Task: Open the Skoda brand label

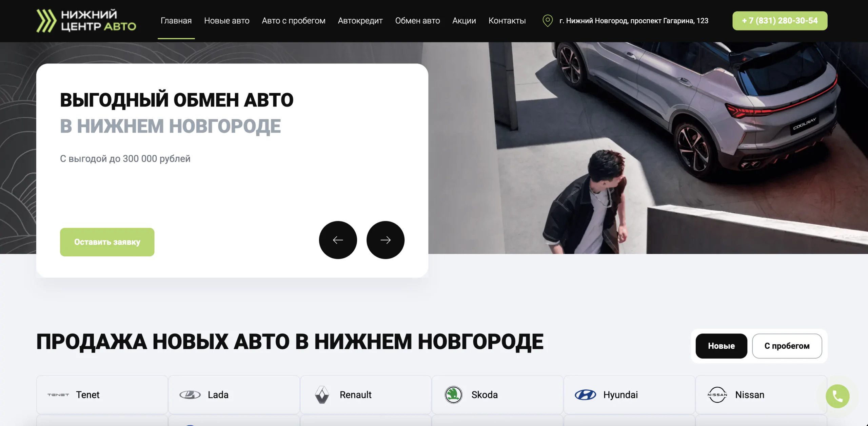Action: pos(484,395)
